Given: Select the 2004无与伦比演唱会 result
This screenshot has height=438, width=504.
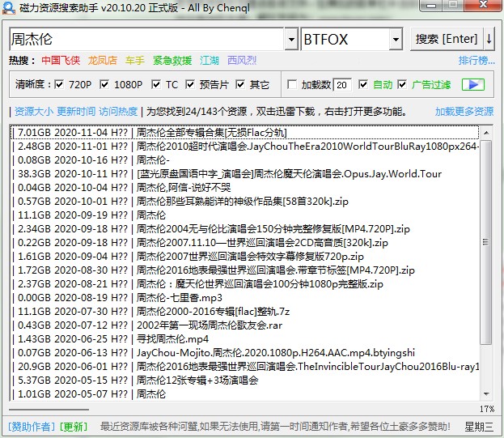Looking at the screenshot, I should [x=245, y=229].
